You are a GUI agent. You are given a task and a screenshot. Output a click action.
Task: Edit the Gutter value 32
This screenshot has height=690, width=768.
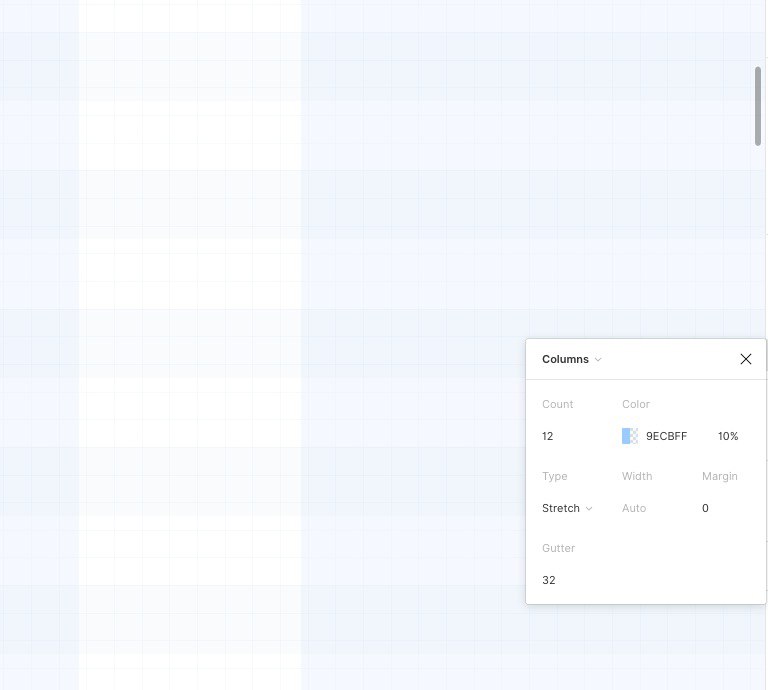click(x=549, y=580)
